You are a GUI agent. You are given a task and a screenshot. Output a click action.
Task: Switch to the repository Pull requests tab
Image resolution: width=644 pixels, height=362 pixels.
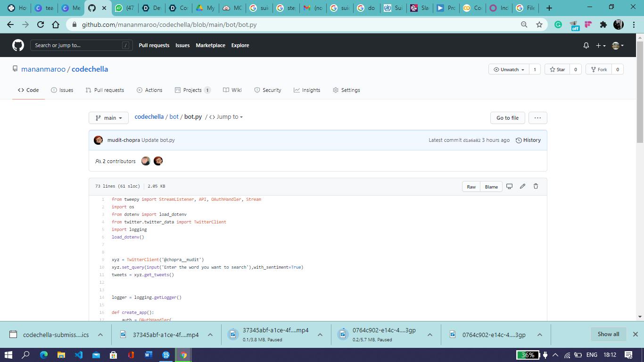pos(105,90)
